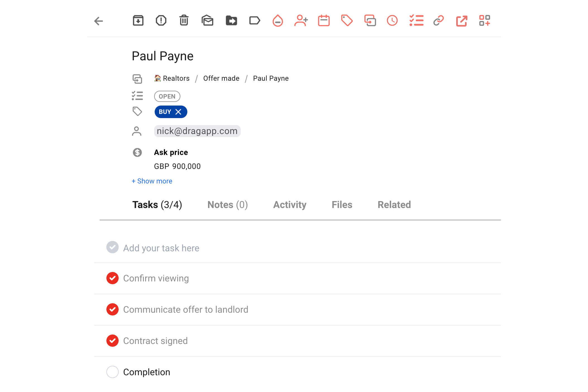Switch to the Tasks (3/4) tab

point(157,205)
